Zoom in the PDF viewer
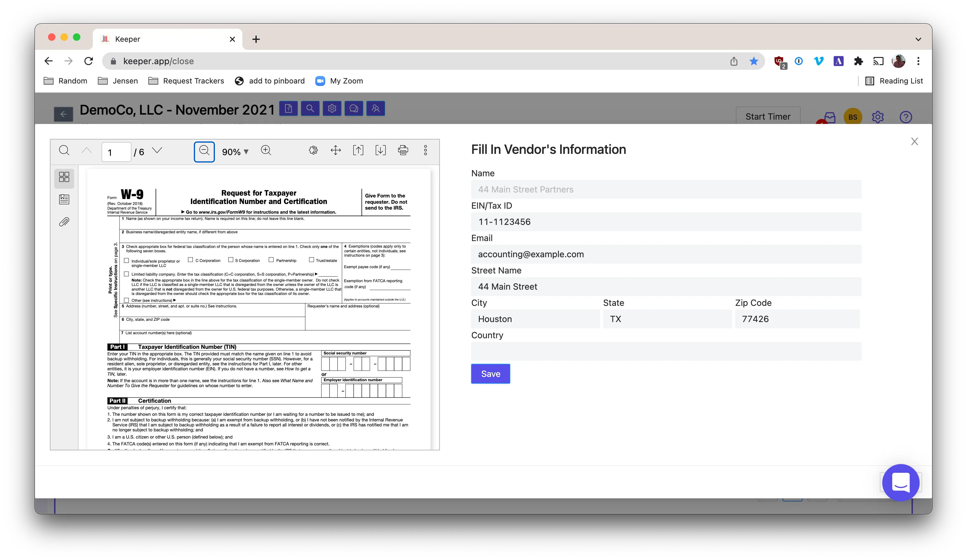 coord(266,150)
